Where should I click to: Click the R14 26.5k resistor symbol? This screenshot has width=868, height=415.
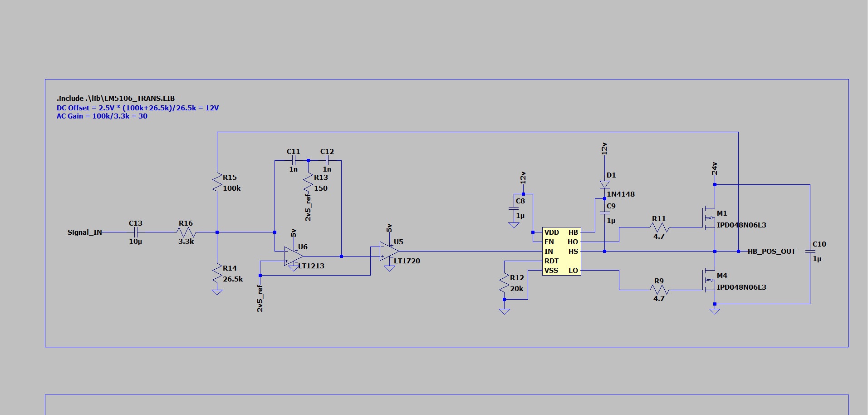(217, 273)
